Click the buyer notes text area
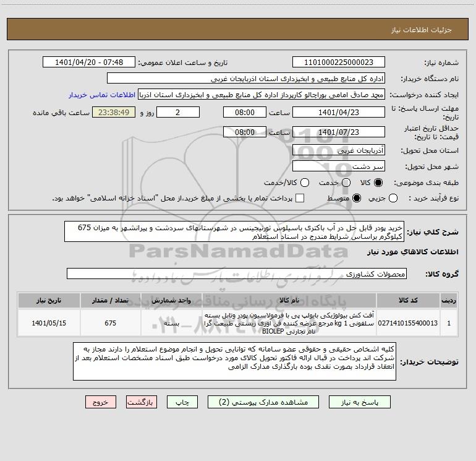Screen dimensions: 476x461 coord(234,361)
